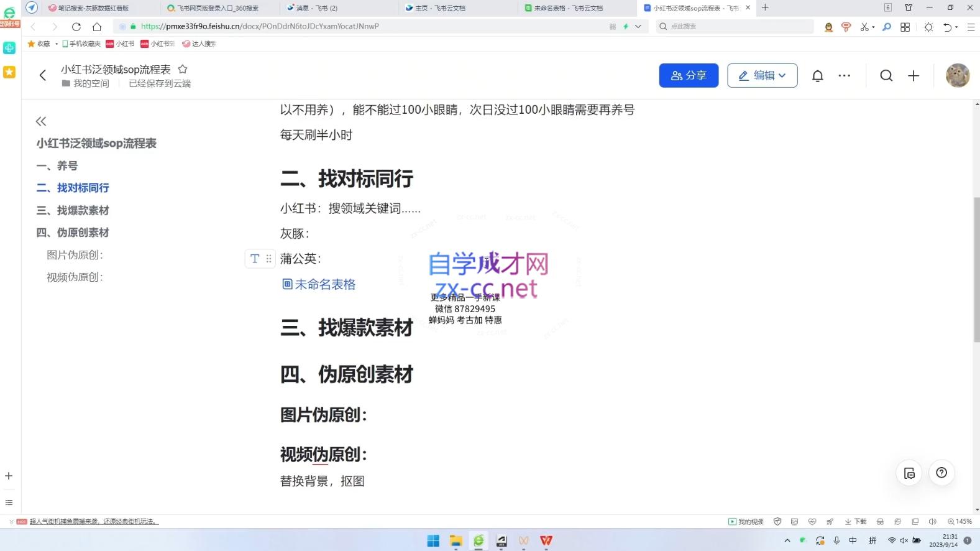
Task: Open 达人搜索 bookmark
Action: click(199, 44)
